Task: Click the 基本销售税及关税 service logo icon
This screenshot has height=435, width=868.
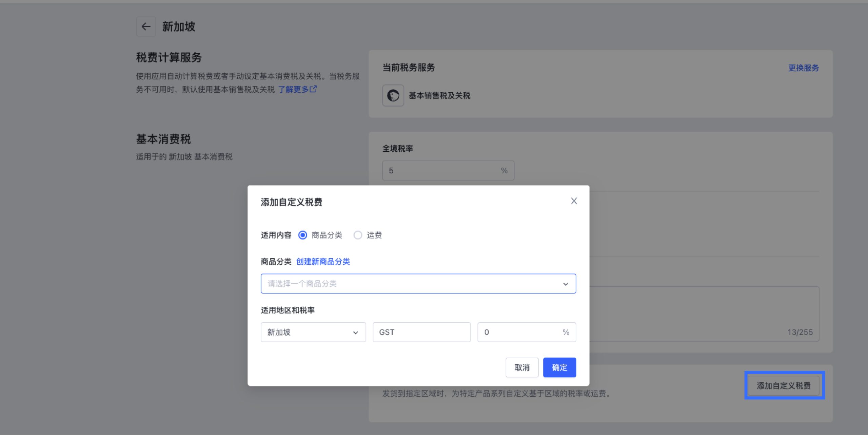Action: point(393,95)
